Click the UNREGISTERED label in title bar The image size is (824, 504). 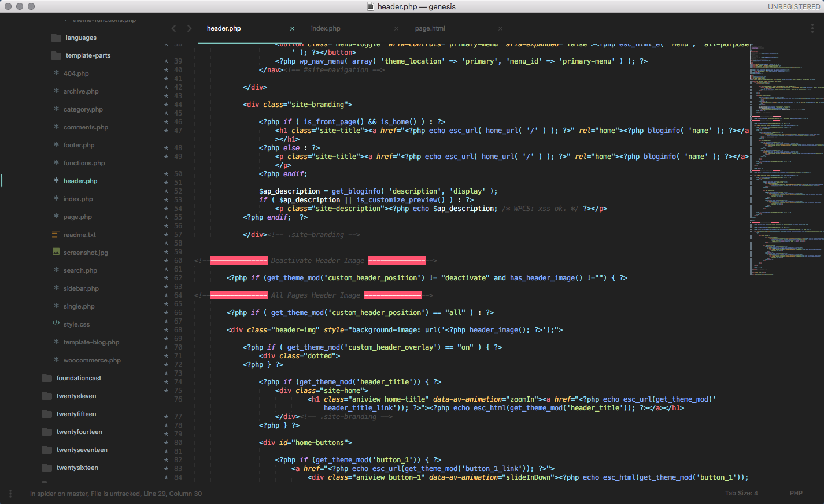[x=794, y=6]
